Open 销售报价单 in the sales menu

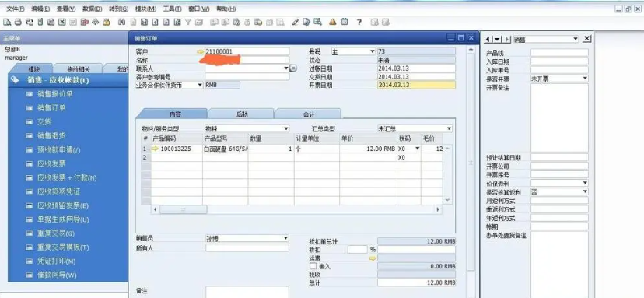(x=55, y=94)
